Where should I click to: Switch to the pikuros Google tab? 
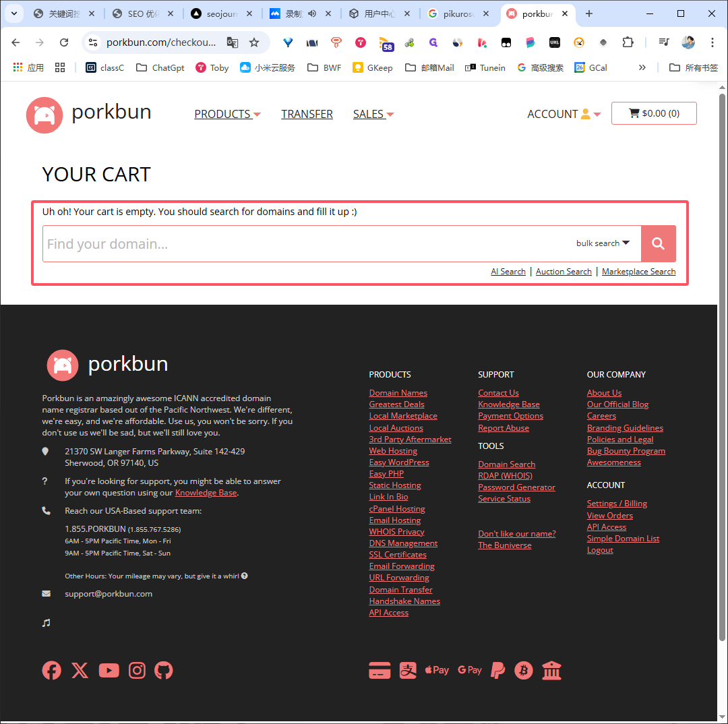[x=458, y=14]
